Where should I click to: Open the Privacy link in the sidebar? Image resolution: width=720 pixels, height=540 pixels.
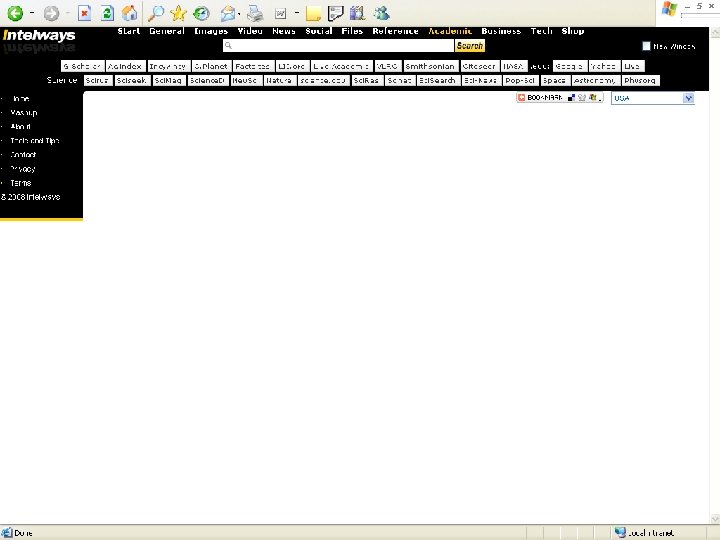coord(23,169)
